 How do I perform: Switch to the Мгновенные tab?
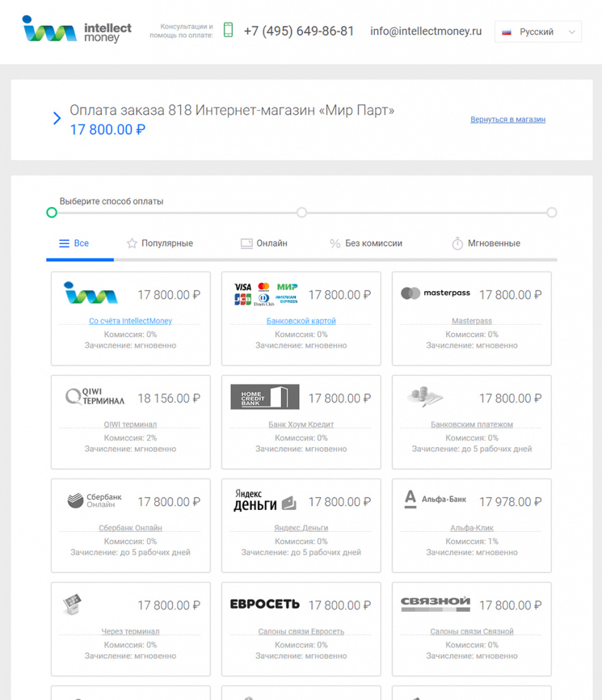pyautogui.click(x=486, y=243)
